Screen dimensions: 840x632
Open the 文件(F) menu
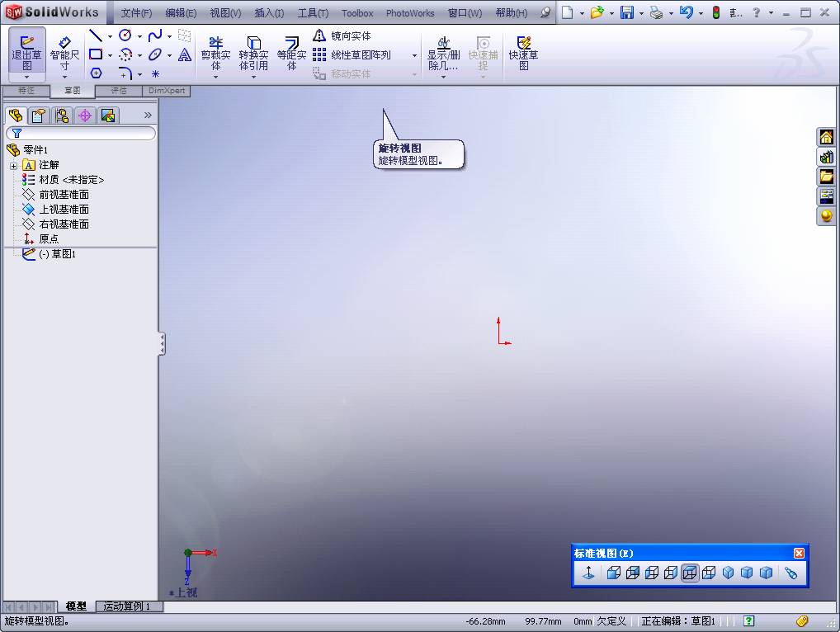point(136,13)
